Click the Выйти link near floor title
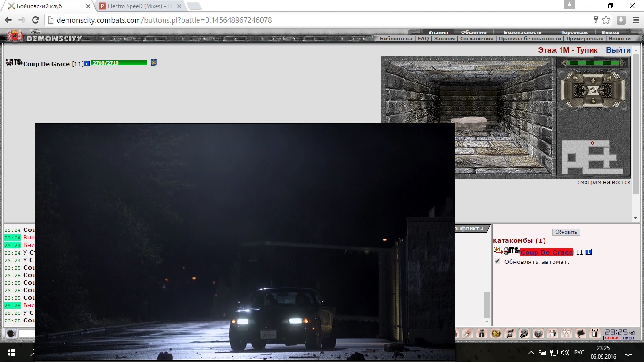 [x=619, y=50]
